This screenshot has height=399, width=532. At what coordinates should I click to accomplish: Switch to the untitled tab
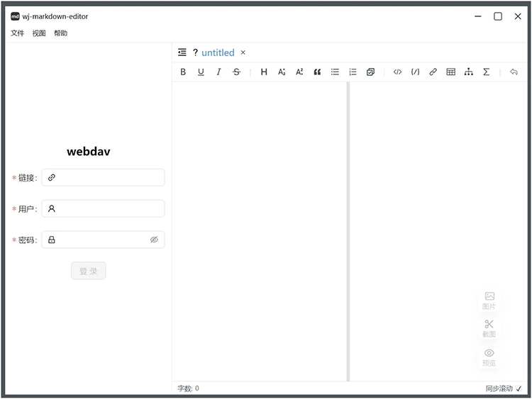tap(217, 52)
